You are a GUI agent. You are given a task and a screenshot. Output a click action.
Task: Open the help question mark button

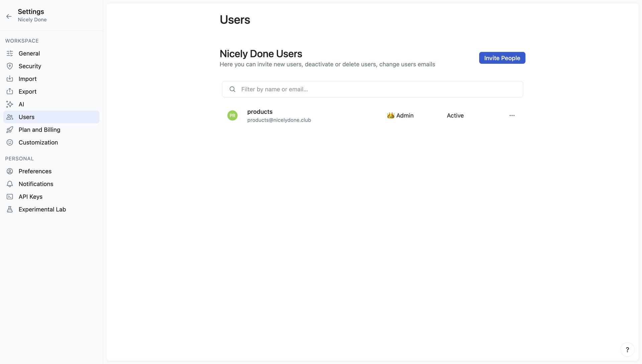pos(627,349)
